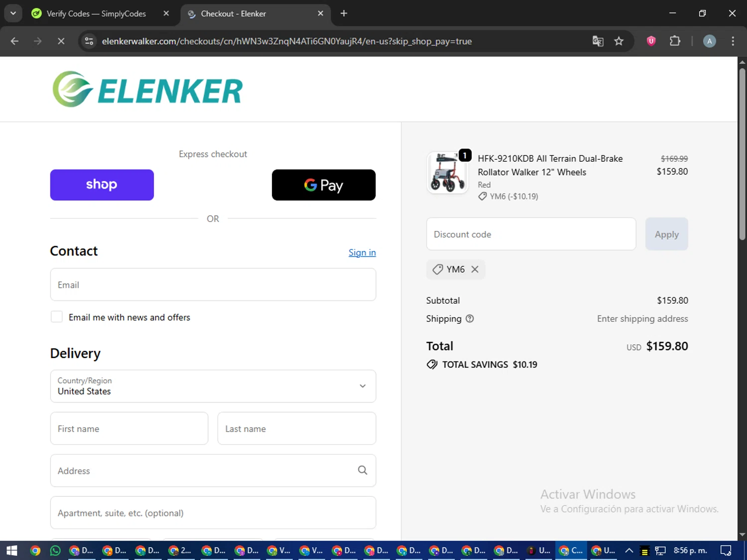
Task: Remove the YM6 discount code chip
Action: (475, 269)
